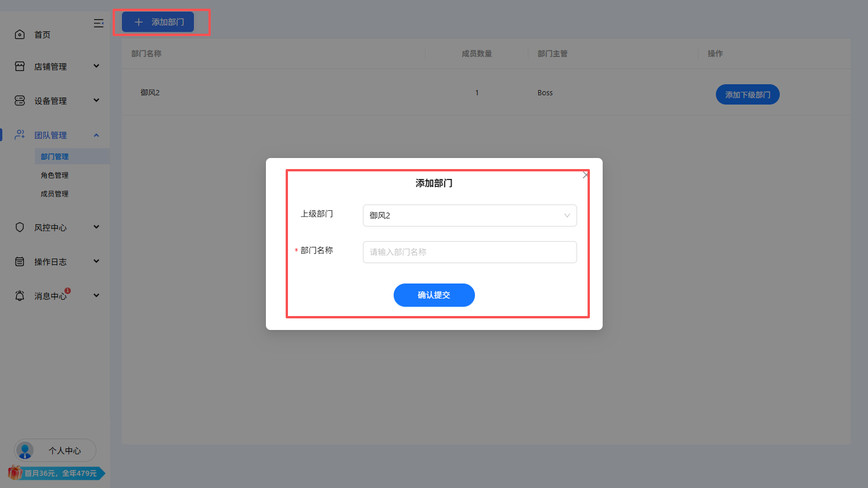Click the log icon next to 操作日志

click(x=20, y=261)
